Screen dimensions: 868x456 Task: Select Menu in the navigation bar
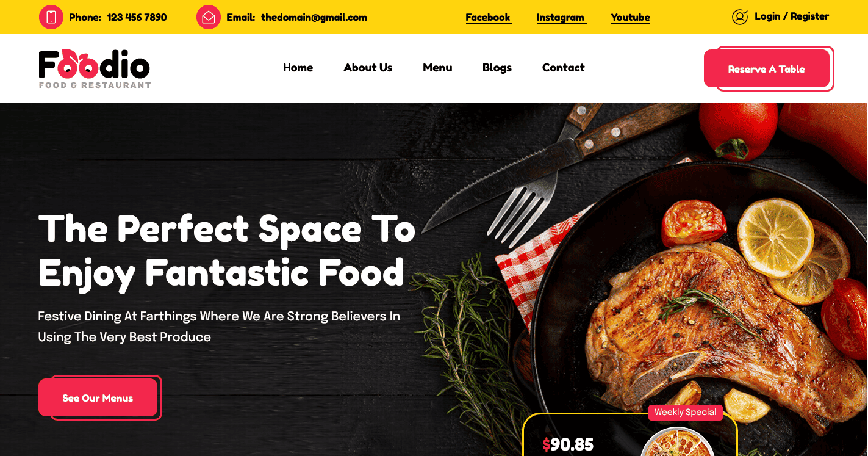point(437,68)
